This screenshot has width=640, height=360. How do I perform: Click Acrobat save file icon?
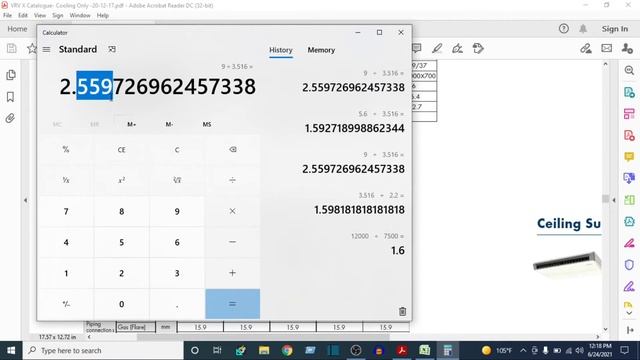coord(12,49)
